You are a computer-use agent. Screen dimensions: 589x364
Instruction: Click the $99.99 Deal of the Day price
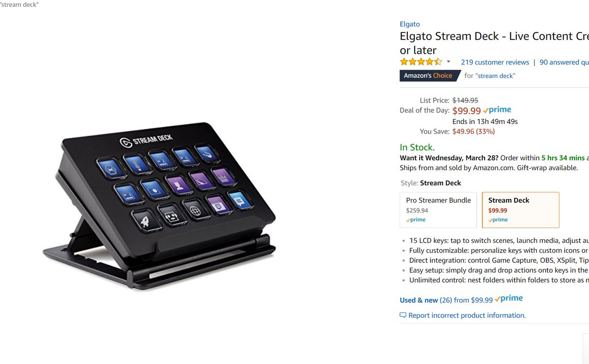tap(466, 111)
